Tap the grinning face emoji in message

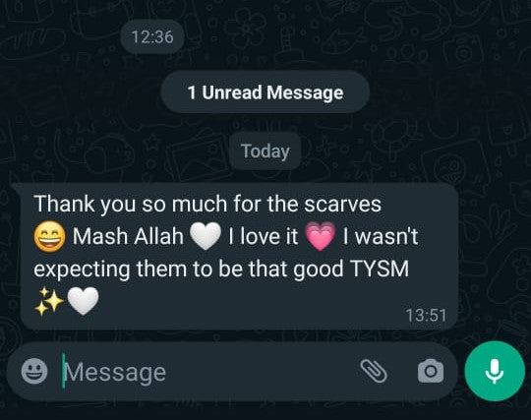tap(50, 236)
